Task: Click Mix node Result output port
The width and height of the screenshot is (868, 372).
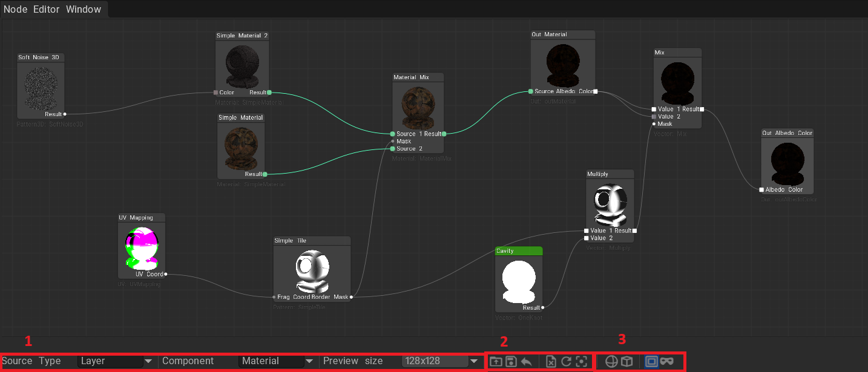Action: 702,109
